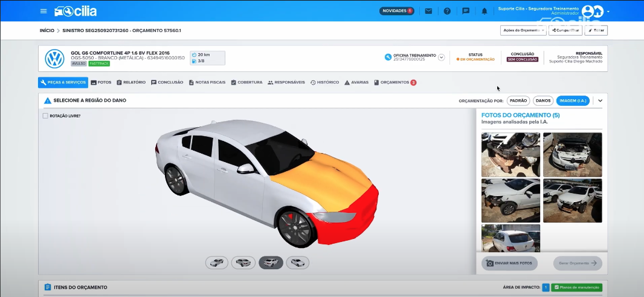Click the help question mark icon
Viewport: 644px width, 297px height.
point(447,11)
